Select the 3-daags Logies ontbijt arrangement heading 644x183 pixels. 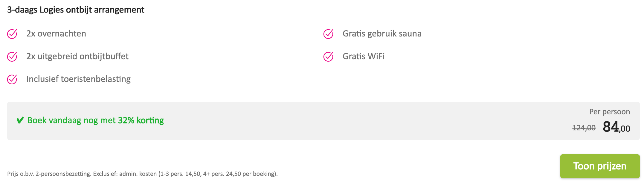[76, 10]
